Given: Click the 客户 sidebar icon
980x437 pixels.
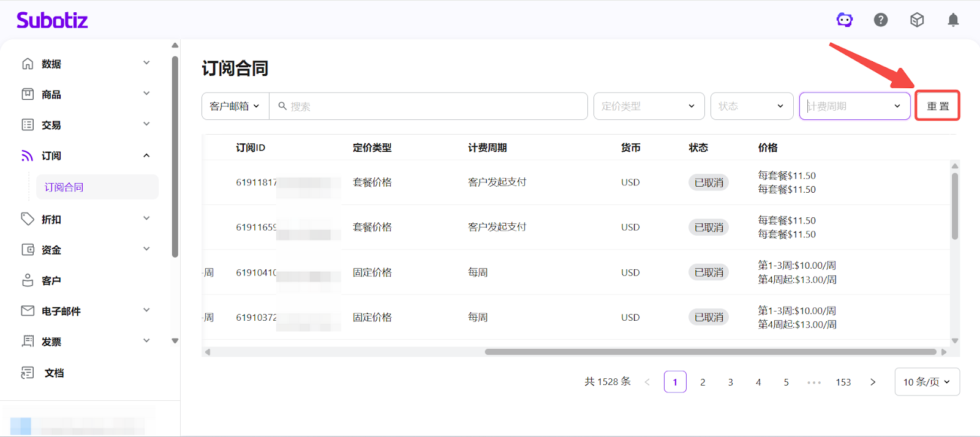Looking at the screenshot, I should coord(28,280).
